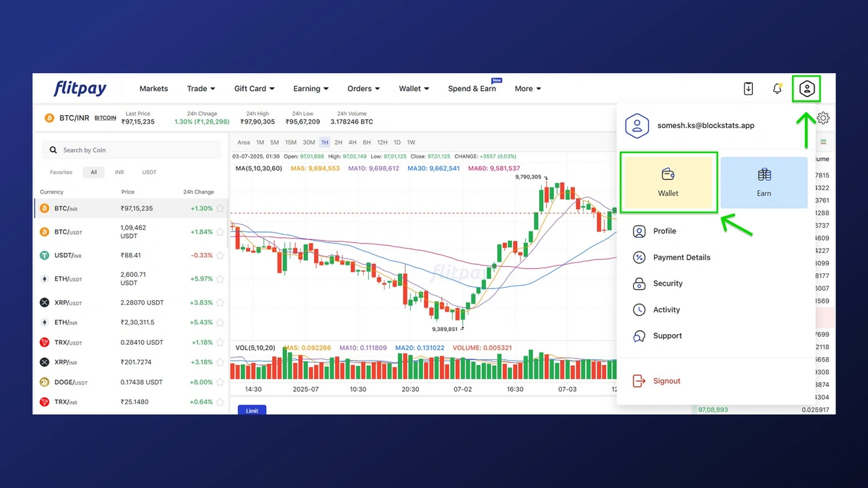Viewport: 868px width, 488px height.
Task: Go to the Markets menu item
Action: click(x=153, y=89)
